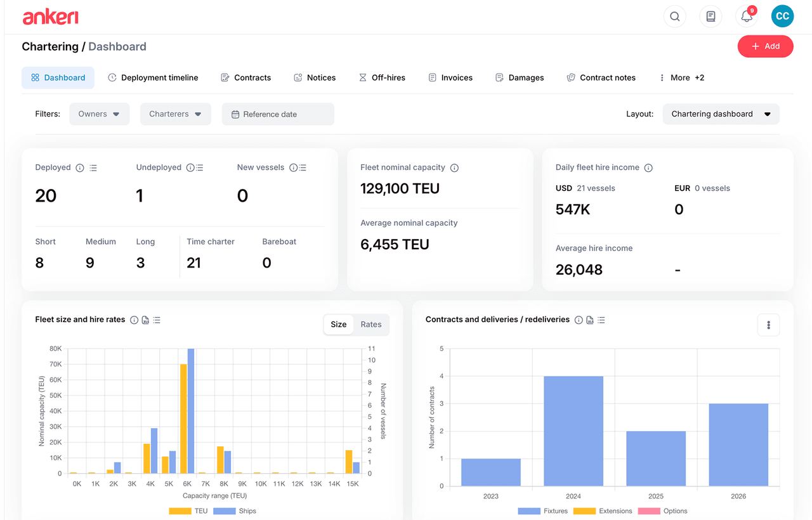The width and height of the screenshot is (812, 520).
Task: Open the list view icon for Fleet size chart
Action: [x=157, y=320]
